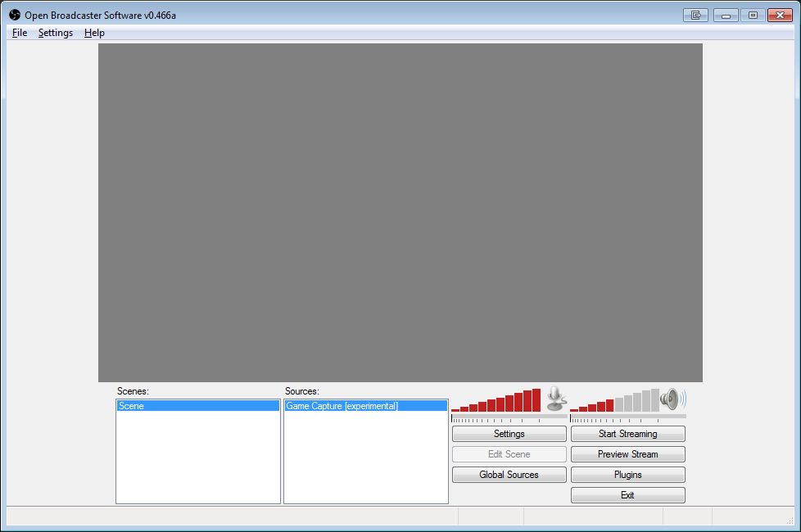The width and height of the screenshot is (801, 532).
Task: Open the Settings menu
Action: [56, 33]
